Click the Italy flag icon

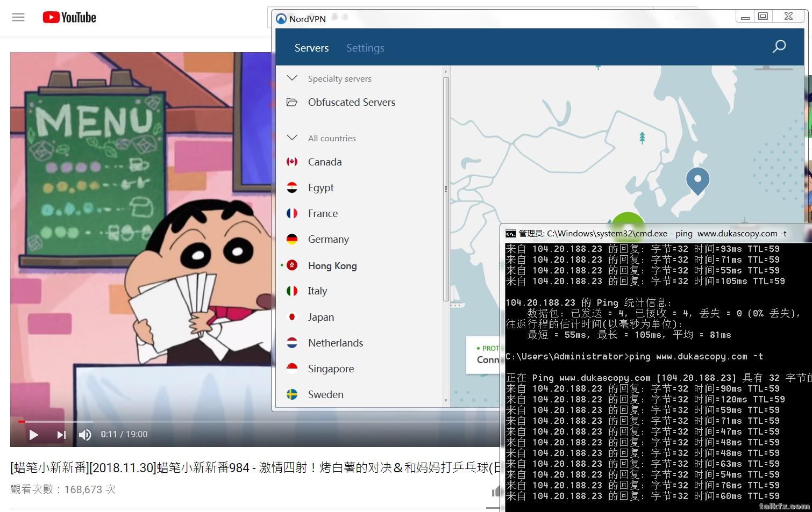(292, 291)
